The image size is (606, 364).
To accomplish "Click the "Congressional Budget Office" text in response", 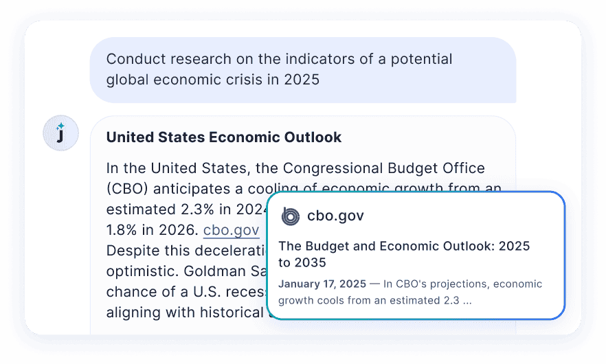I will pos(384,168).
